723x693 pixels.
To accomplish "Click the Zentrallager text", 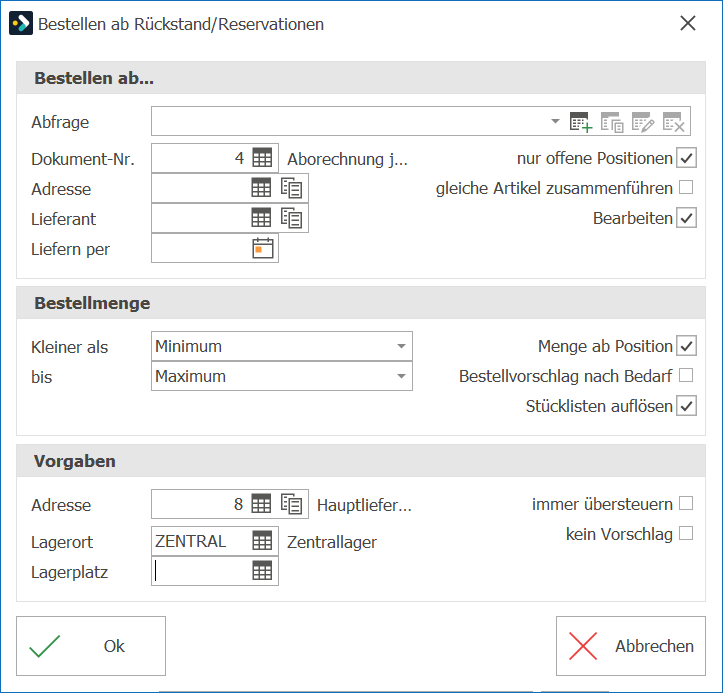I will coord(332,542).
